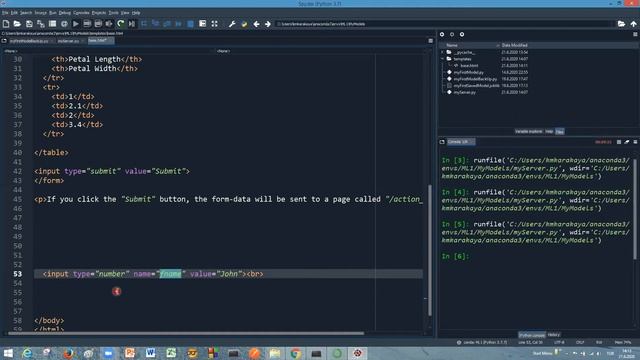Switch to Variable explorer tab
640x360 pixels.
[x=529, y=131]
